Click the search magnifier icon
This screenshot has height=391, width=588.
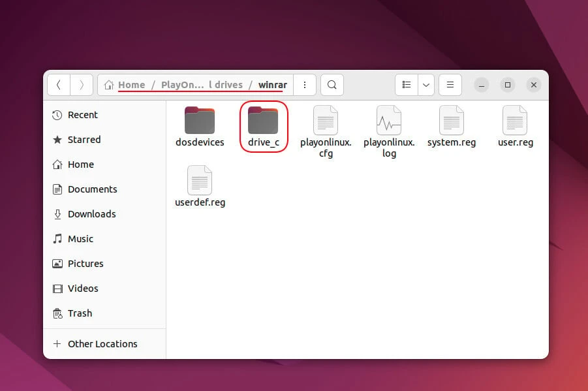click(332, 85)
